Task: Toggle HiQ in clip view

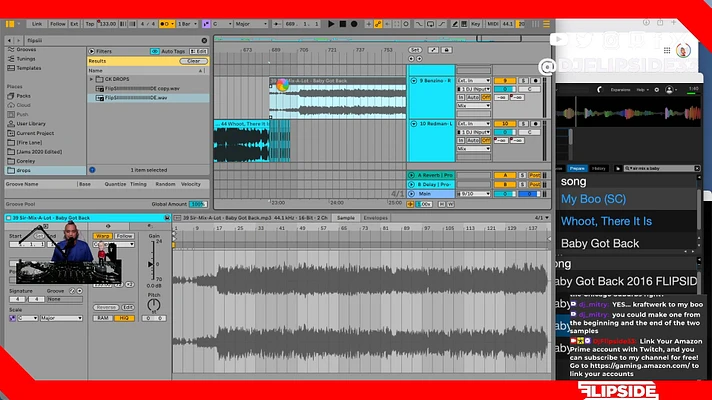Action: (124, 318)
